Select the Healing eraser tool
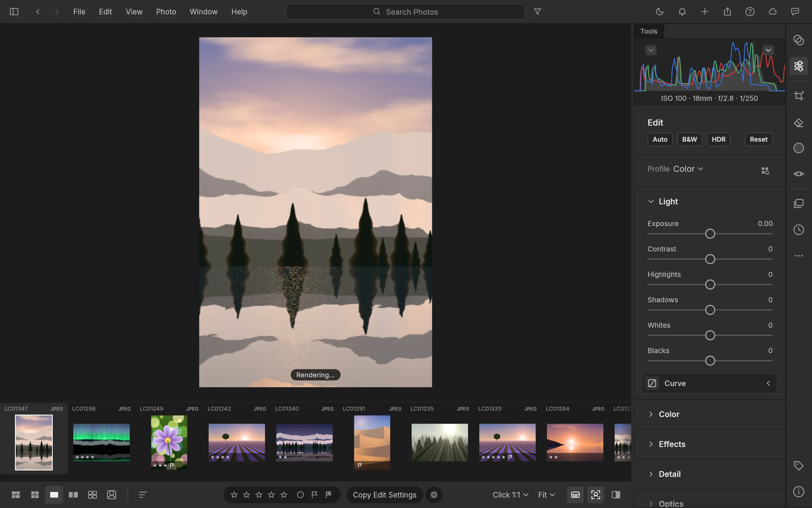Viewport: 812px width, 508px height. tap(798, 123)
